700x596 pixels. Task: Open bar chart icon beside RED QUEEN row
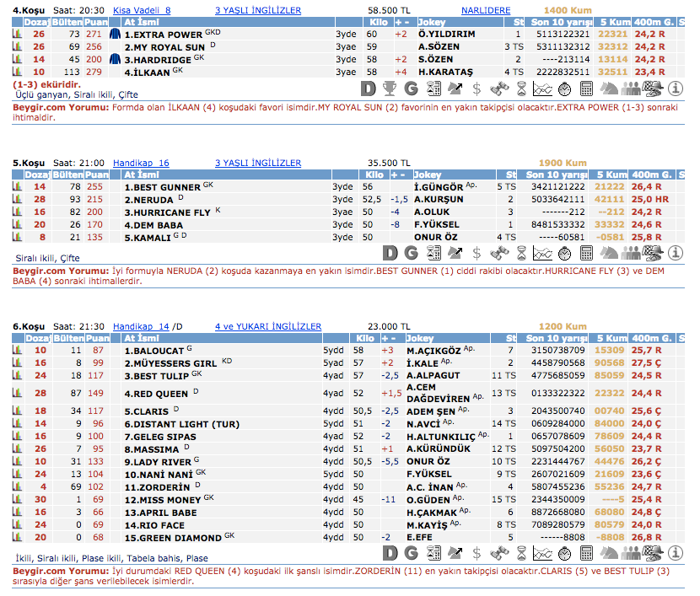point(17,393)
